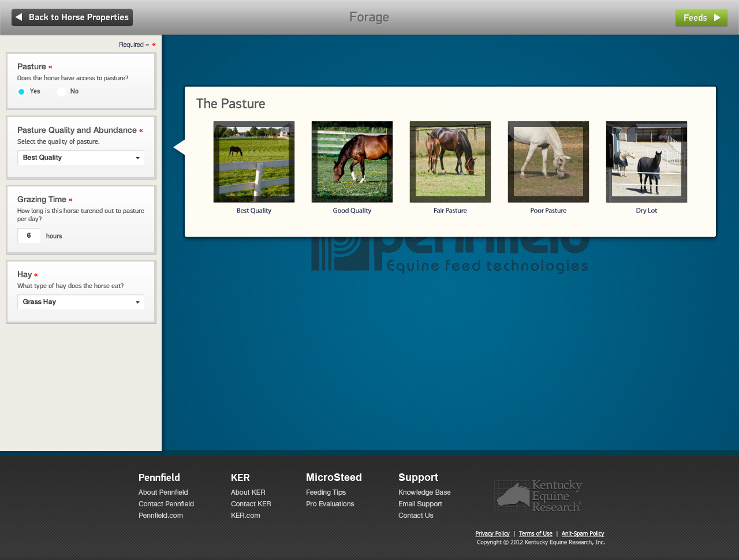Click the Kentucky Equine Research logo
Screen dimensions: 739x560
[x=538, y=496]
